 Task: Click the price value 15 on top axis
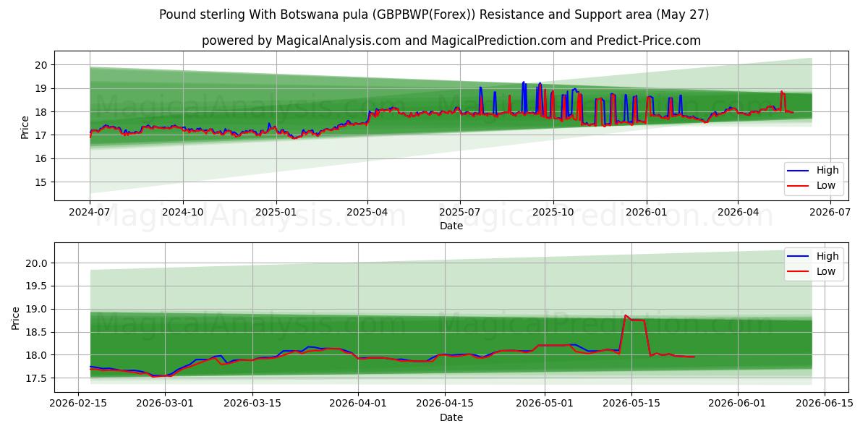coord(42,182)
